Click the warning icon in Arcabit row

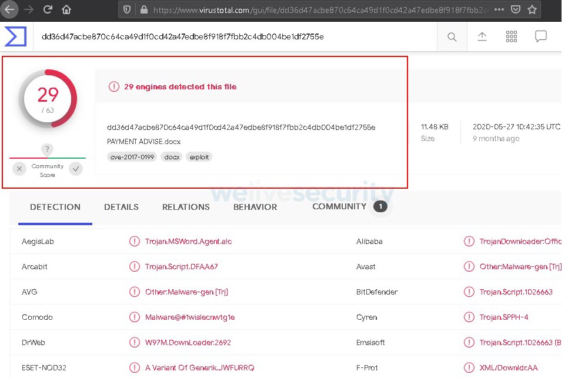135,266
